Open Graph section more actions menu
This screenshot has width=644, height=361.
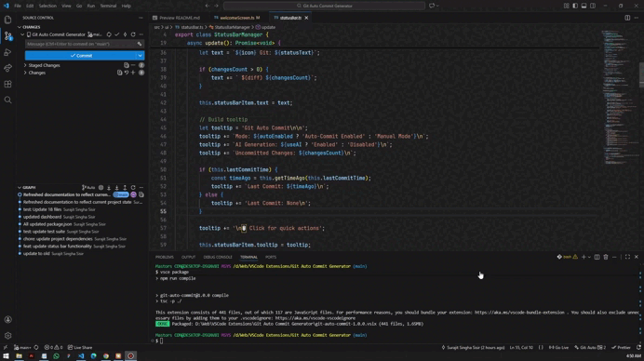141,188
